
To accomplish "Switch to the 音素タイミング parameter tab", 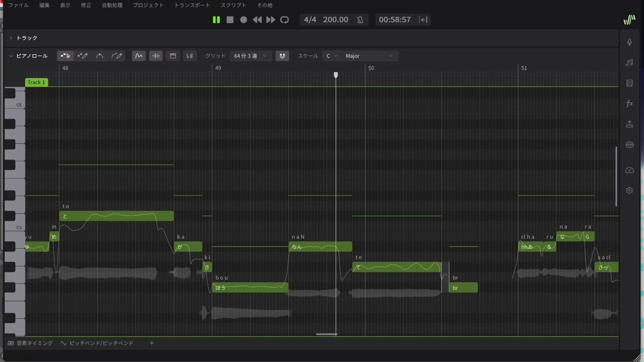I will 30,343.
